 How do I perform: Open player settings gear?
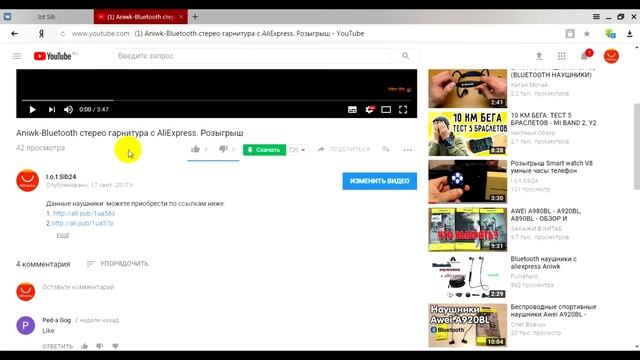(x=369, y=109)
